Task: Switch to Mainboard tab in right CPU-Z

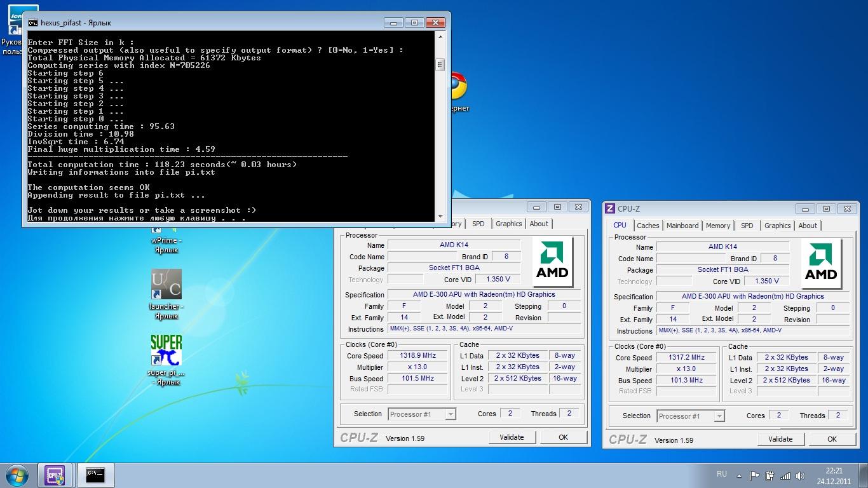Action: [682, 226]
